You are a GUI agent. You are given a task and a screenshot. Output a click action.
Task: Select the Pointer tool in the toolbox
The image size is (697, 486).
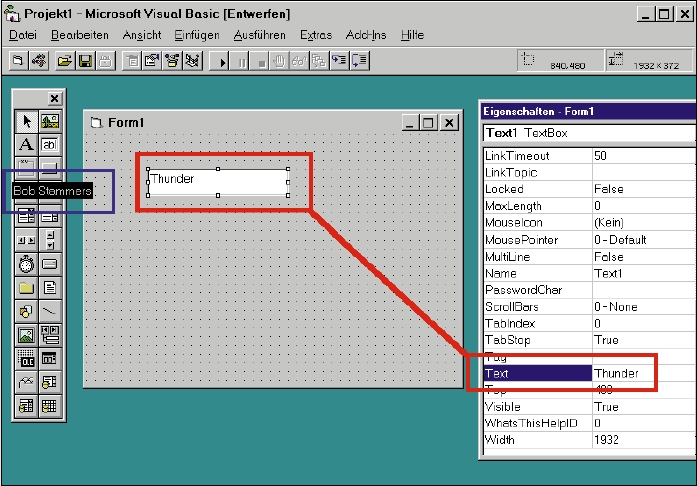click(x=26, y=121)
